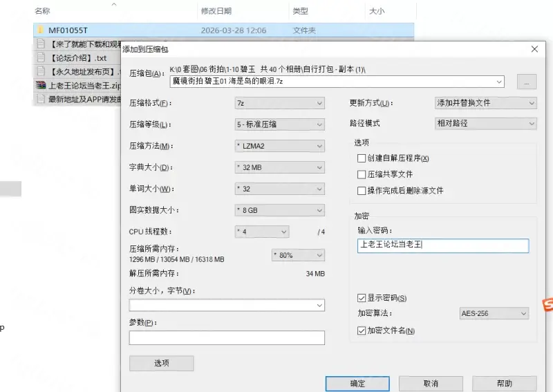Open the CPU 线程数 dropdown
This screenshot has width=553, height=392.
pos(262,232)
